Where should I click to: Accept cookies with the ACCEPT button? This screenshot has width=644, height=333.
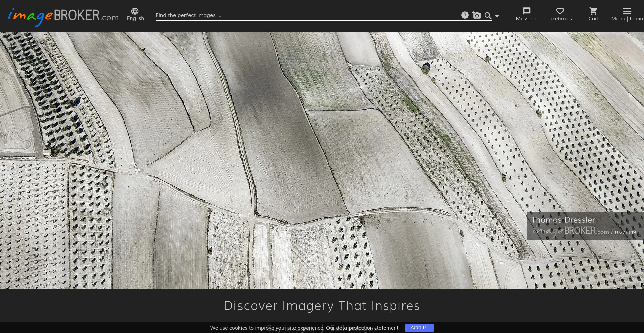tap(419, 328)
